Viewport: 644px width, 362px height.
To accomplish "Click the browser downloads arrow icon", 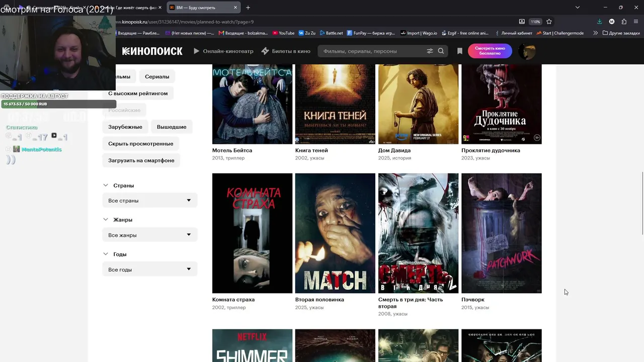I will click(x=599, y=22).
